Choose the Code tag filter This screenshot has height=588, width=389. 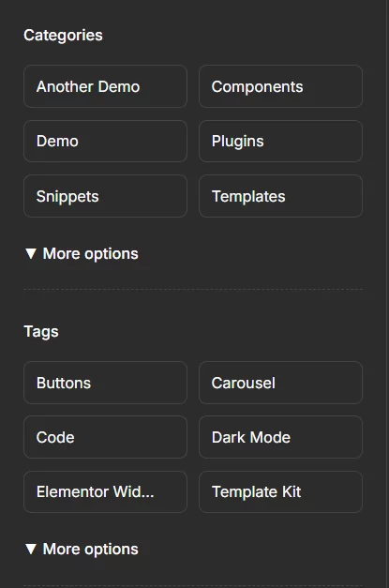click(x=105, y=437)
